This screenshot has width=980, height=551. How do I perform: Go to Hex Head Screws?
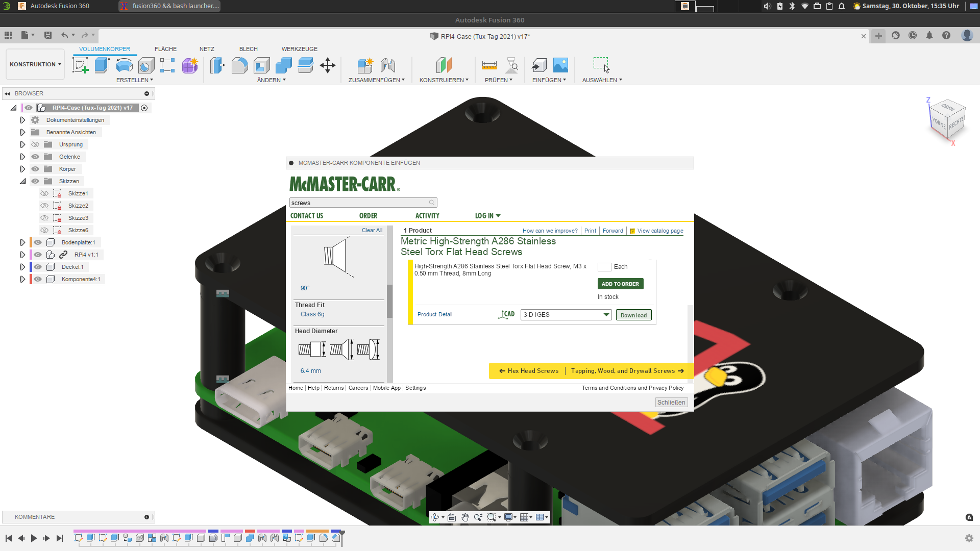point(529,371)
